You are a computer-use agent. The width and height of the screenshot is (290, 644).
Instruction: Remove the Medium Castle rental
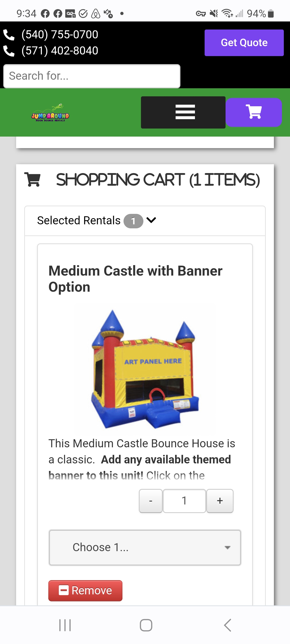[85, 591]
